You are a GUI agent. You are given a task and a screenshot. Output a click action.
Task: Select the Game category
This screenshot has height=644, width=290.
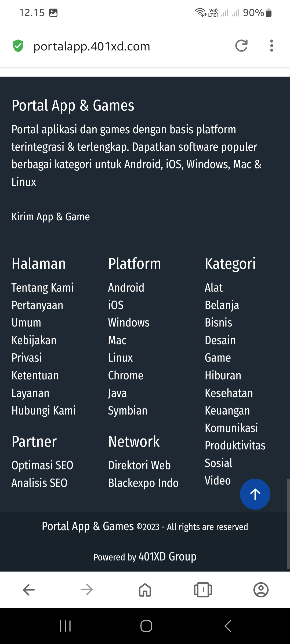[x=218, y=358]
